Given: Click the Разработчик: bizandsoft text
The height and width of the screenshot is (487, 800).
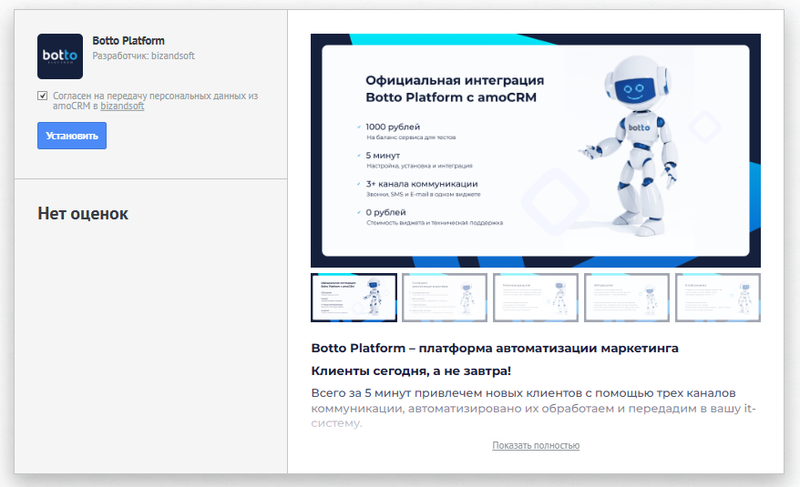Looking at the screenshot, I should click(143, 56).
